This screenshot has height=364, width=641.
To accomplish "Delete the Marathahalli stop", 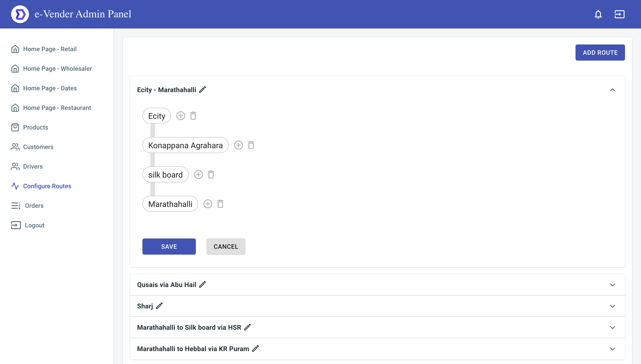I will click(x=220, y=204).
